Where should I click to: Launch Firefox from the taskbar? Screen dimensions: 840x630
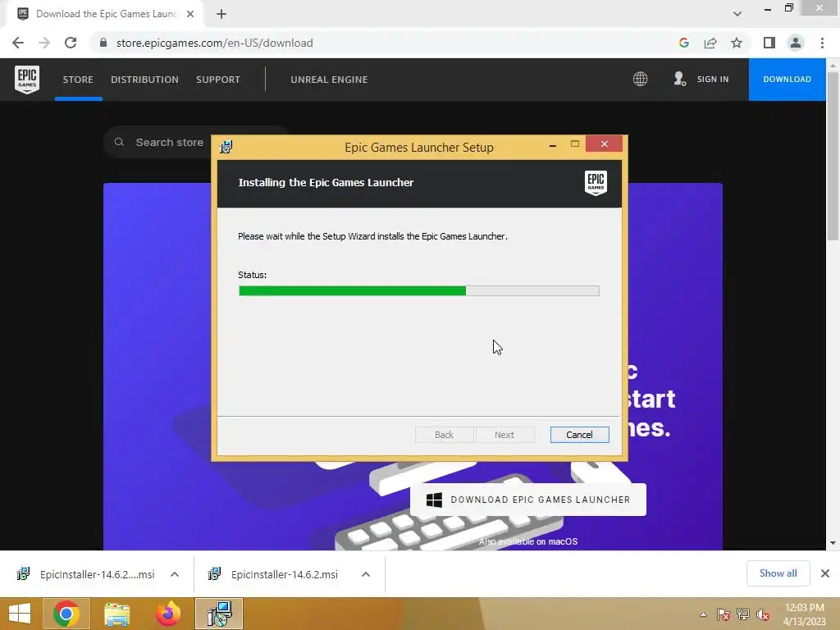(167, 614)
